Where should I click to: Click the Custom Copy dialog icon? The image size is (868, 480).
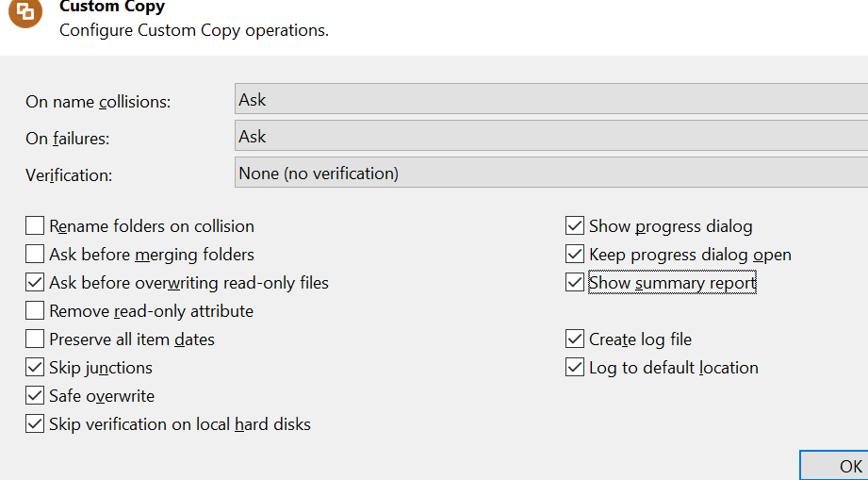click(25, 11)
